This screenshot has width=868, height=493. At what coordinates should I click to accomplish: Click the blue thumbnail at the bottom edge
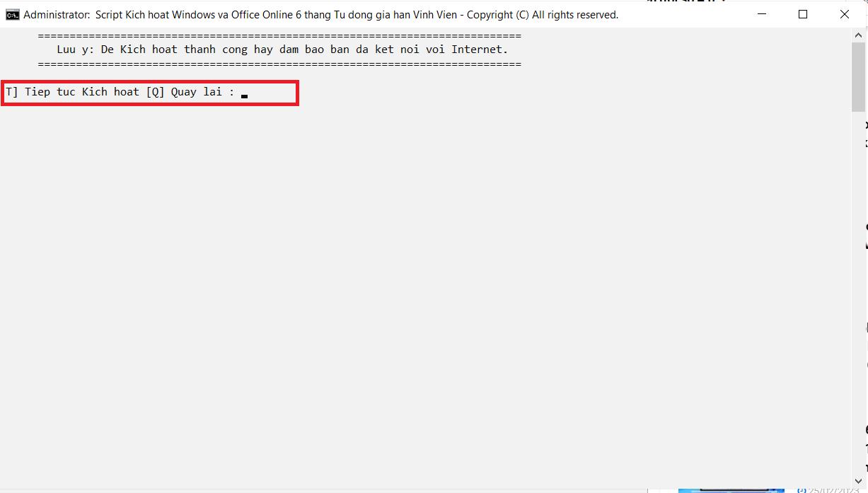tap(731, 490)
